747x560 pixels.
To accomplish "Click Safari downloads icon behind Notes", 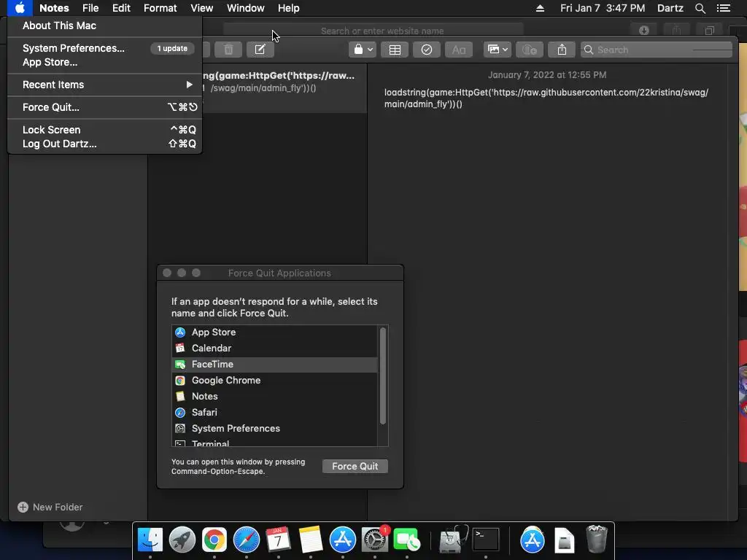I will pos(643,31).
